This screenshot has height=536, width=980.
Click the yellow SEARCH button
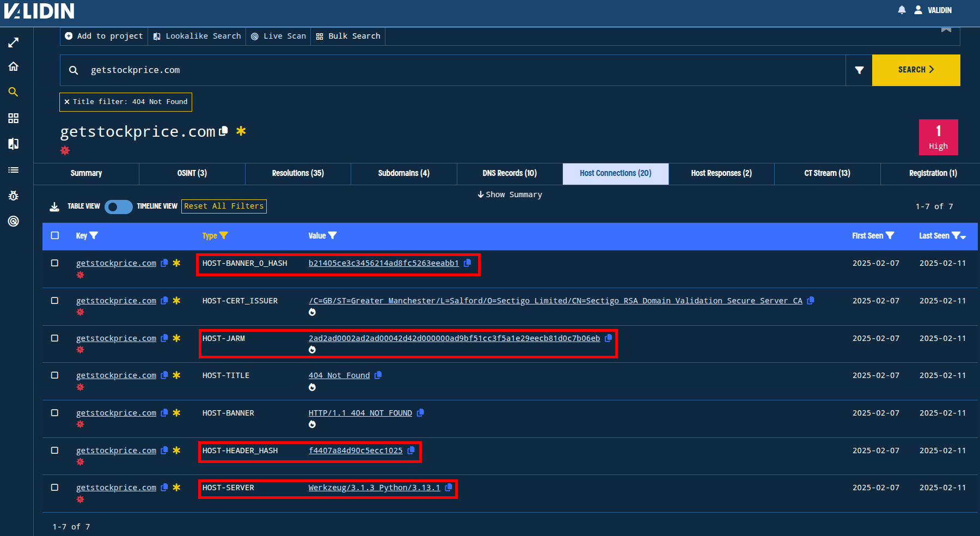tap(916, 70)
